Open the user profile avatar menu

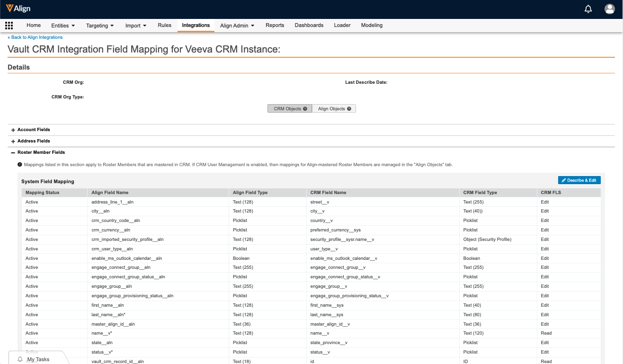pyautogui.click(x=610, y=9)
